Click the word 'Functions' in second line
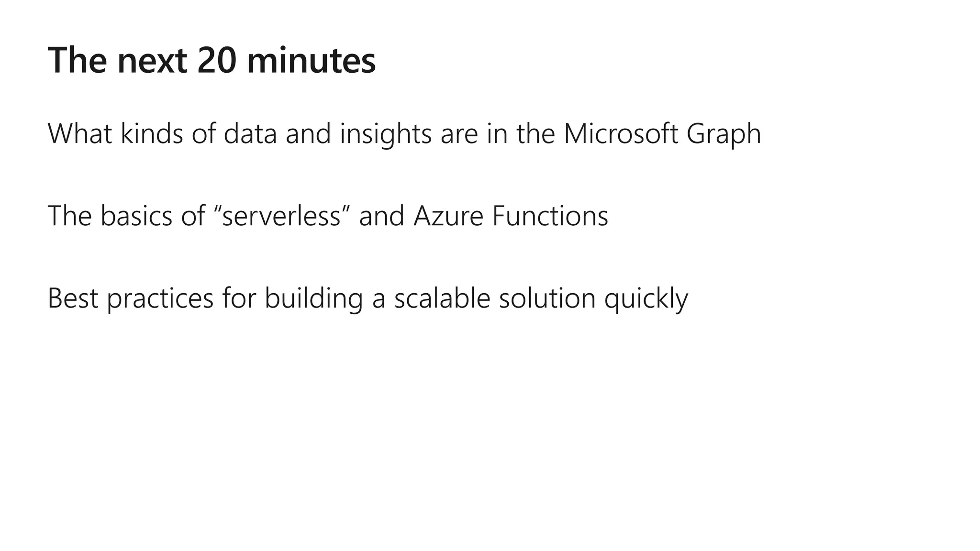This screenshot has height=551, width=980. tap(550, 216)
